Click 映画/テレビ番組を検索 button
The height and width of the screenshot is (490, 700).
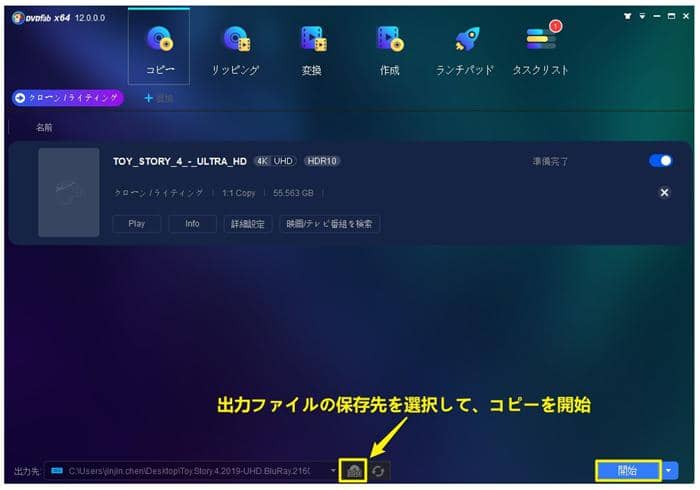[x=329, y=224]
